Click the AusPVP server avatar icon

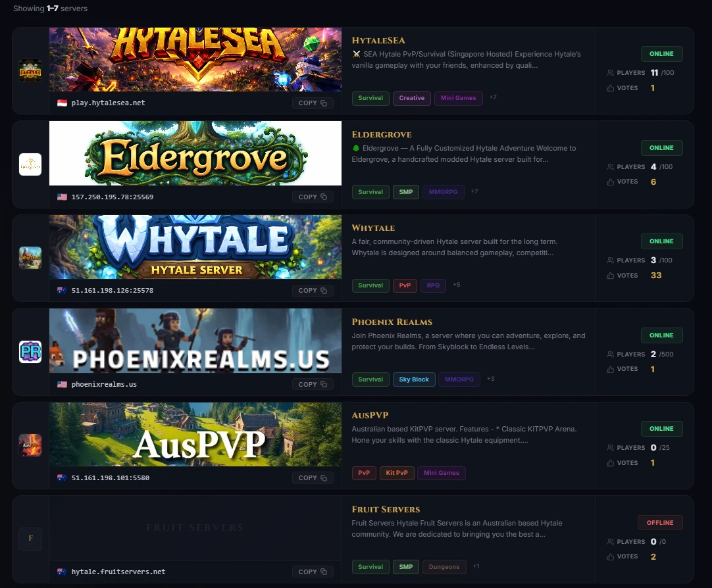click(x=30, y=445)
